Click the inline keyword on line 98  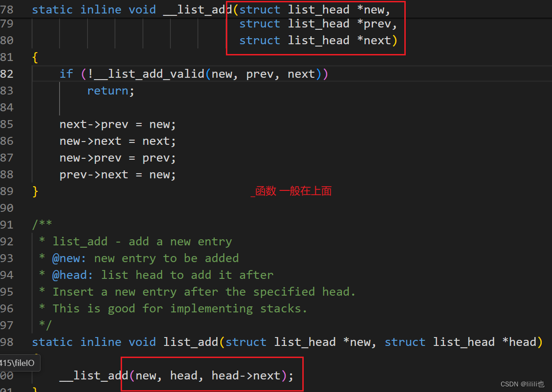pos(101,342)
